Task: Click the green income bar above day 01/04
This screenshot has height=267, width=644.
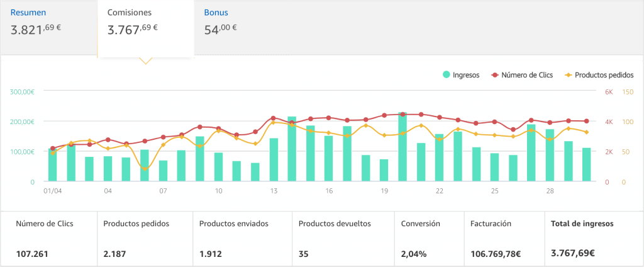Action: tap(53, 165)
